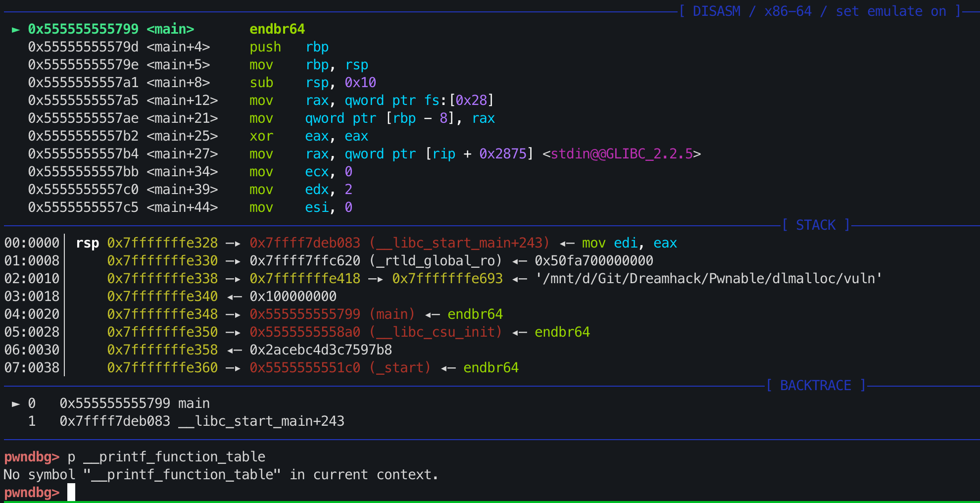This screenshot has height=503, width=980.
Task: Click backtrace frame 1 __libc_start_main+243
Action: click(x=186, y=421)
